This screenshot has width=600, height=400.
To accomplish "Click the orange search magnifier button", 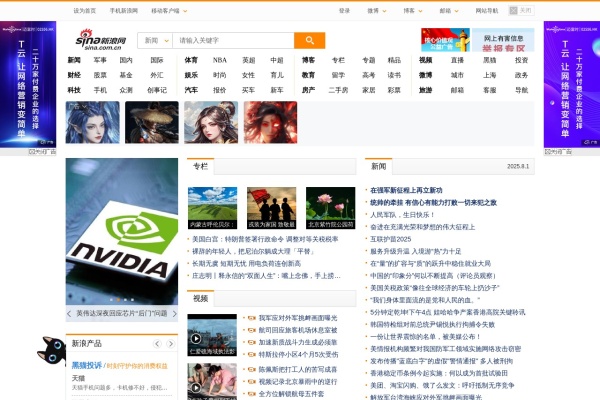I will click(x=309, y=40).
